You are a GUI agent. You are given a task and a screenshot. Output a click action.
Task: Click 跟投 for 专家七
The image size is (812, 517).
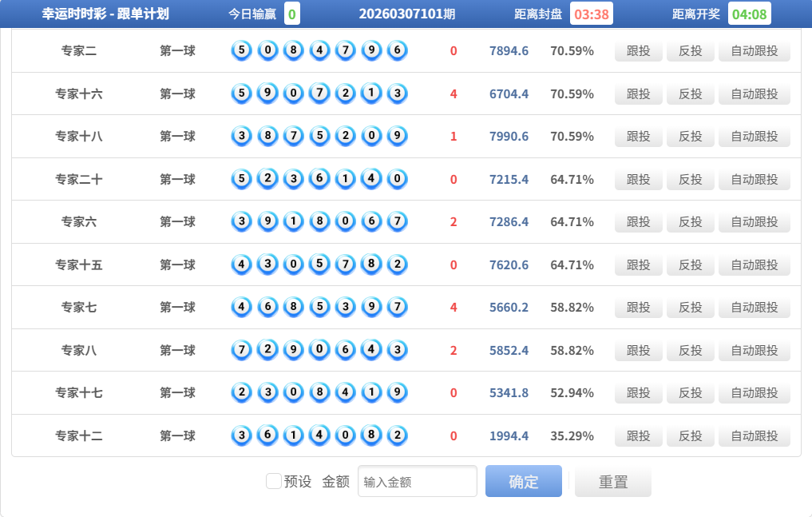(639, 308)
